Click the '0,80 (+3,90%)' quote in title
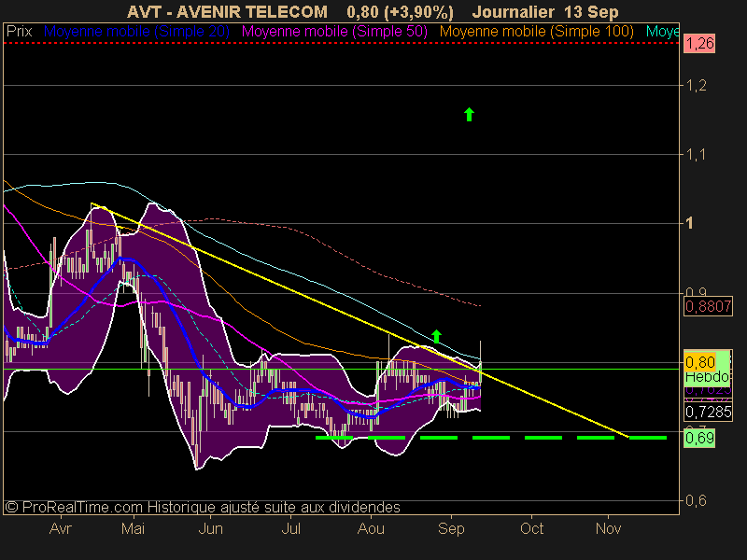The height and width of the screenshot is (560, 747). click(401, 12)
